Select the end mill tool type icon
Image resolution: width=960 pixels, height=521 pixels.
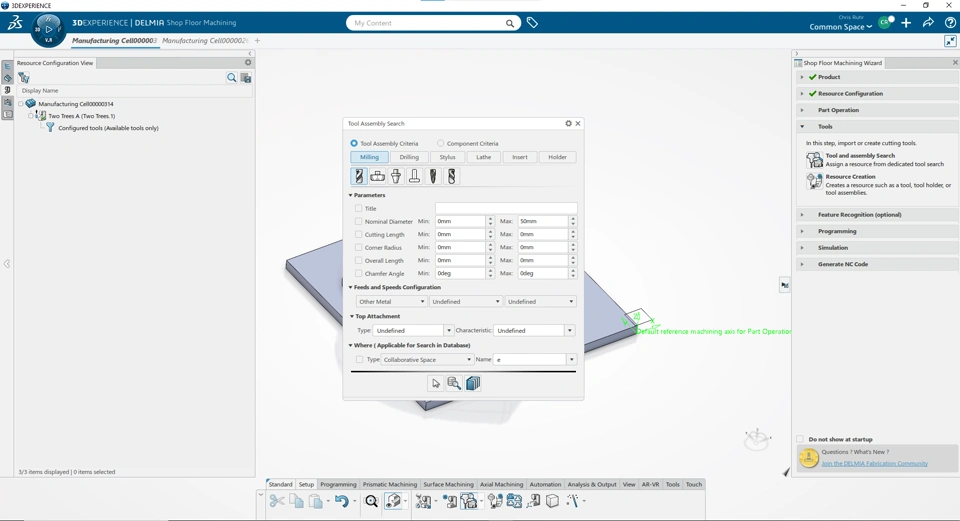point(359,176)
